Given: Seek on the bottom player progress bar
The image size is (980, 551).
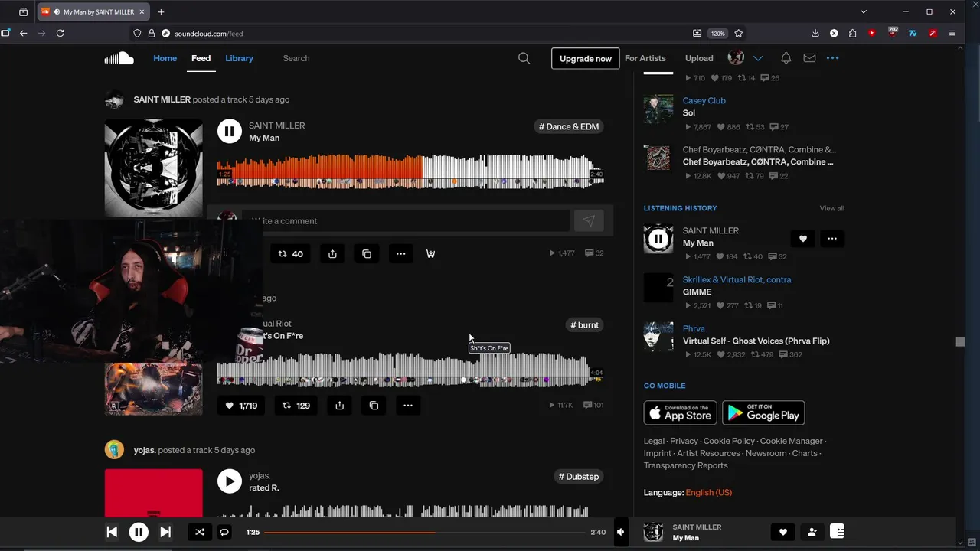Looking at the screenshot, I should [x=425, y=532].
